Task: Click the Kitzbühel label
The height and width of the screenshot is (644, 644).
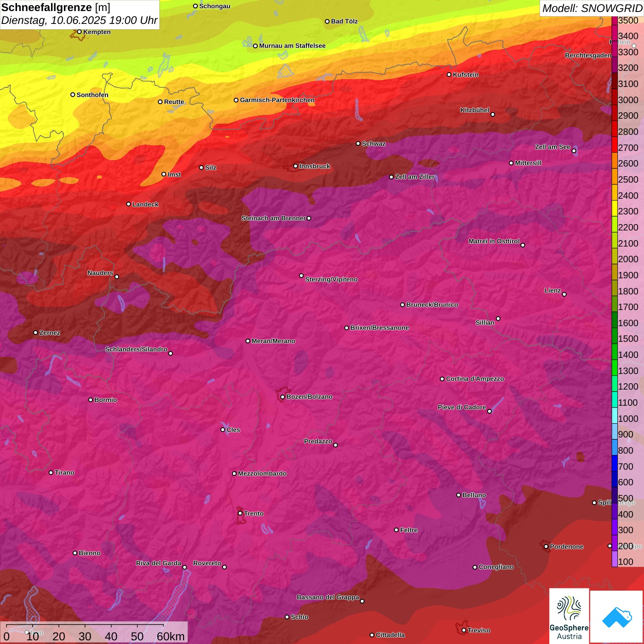Action: coord(475,110)
